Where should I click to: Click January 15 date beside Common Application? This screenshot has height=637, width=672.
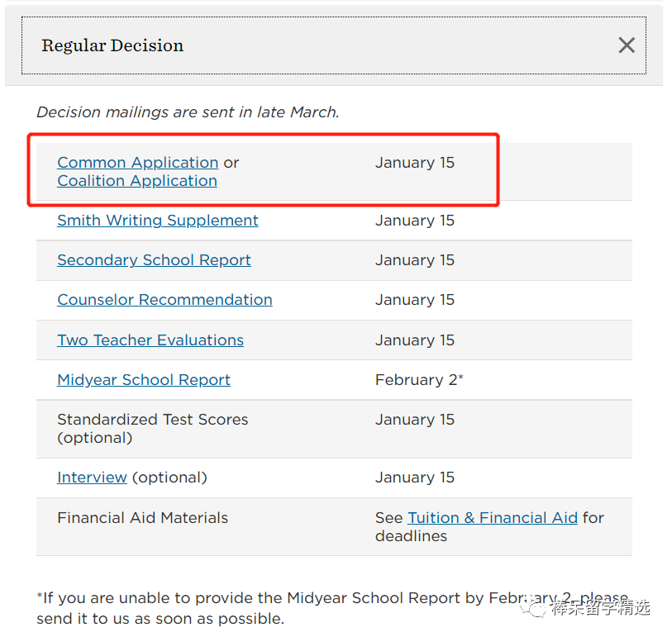[415, 163]
